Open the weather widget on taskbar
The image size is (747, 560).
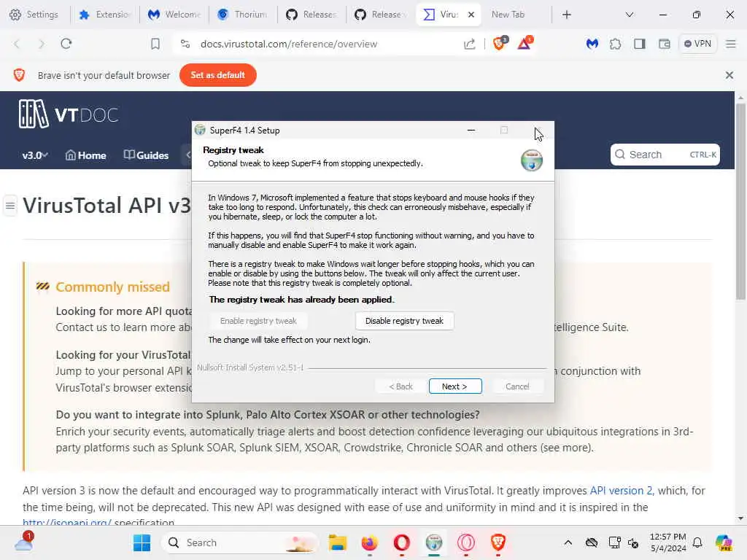coord(24,542)
